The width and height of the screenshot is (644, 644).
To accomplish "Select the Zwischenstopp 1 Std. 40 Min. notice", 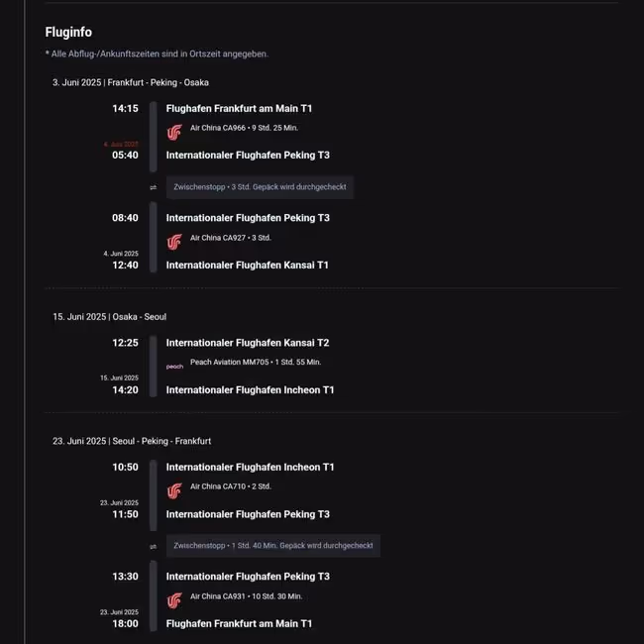I will point(273,546).
